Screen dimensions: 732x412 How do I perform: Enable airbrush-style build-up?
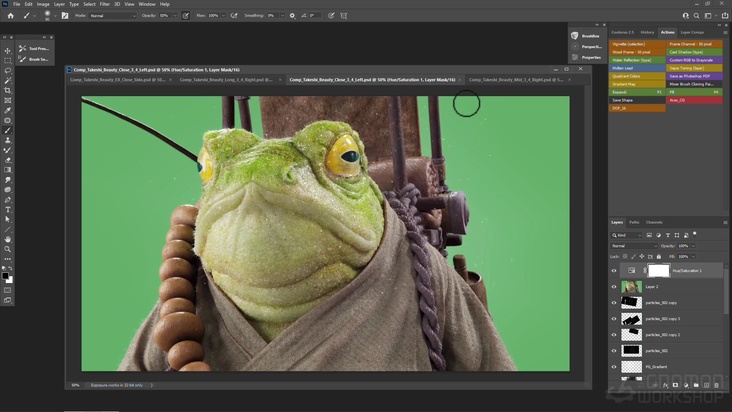(234, 15)
